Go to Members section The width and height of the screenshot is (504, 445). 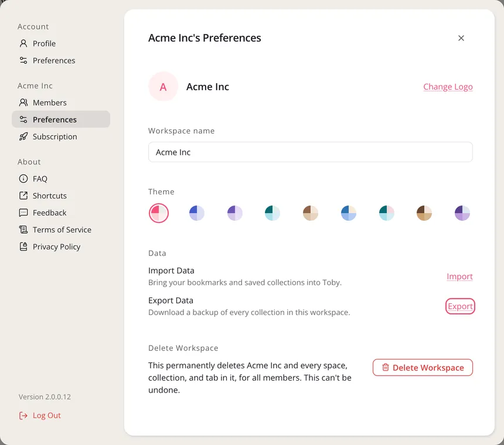pos(49,102)
